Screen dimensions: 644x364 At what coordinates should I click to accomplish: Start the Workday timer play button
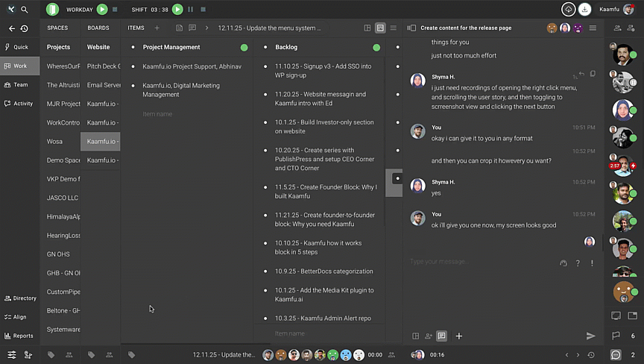(102, 10)
